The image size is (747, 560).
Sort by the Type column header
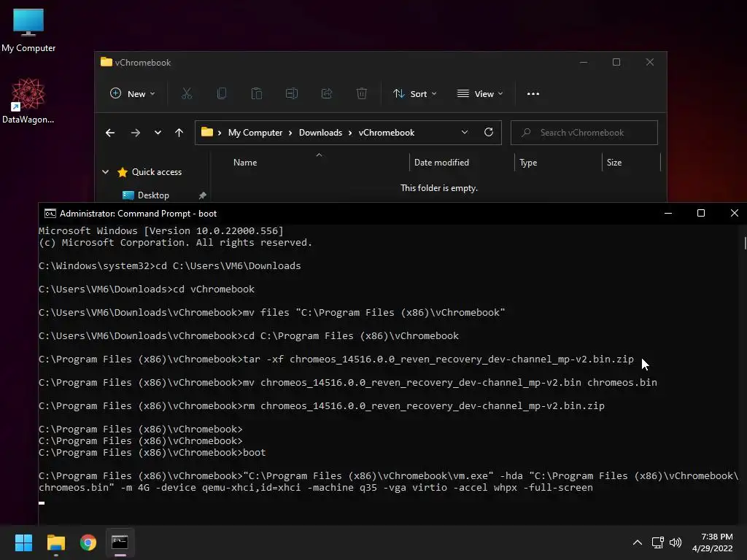(x=528, y=163)
